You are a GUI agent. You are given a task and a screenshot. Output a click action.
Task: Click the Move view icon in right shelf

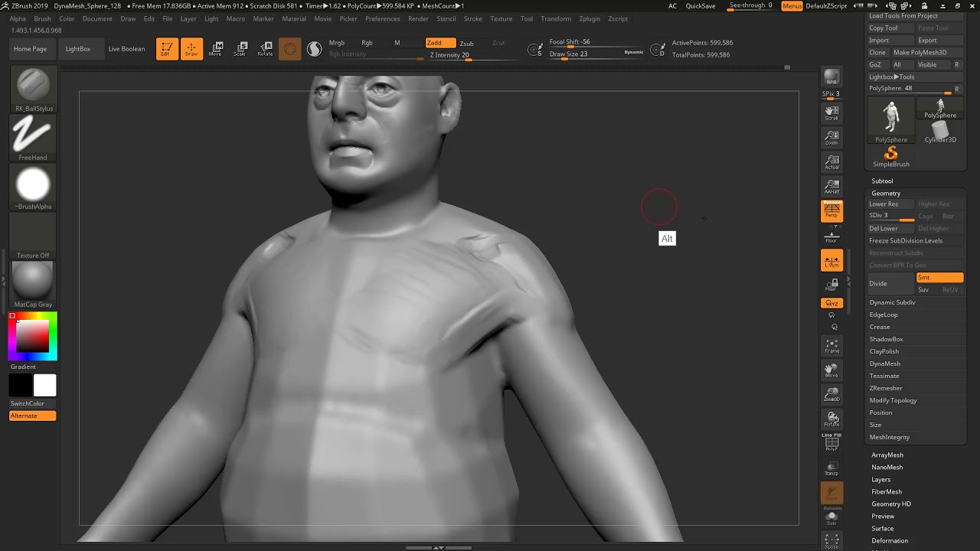coord(831,370)
